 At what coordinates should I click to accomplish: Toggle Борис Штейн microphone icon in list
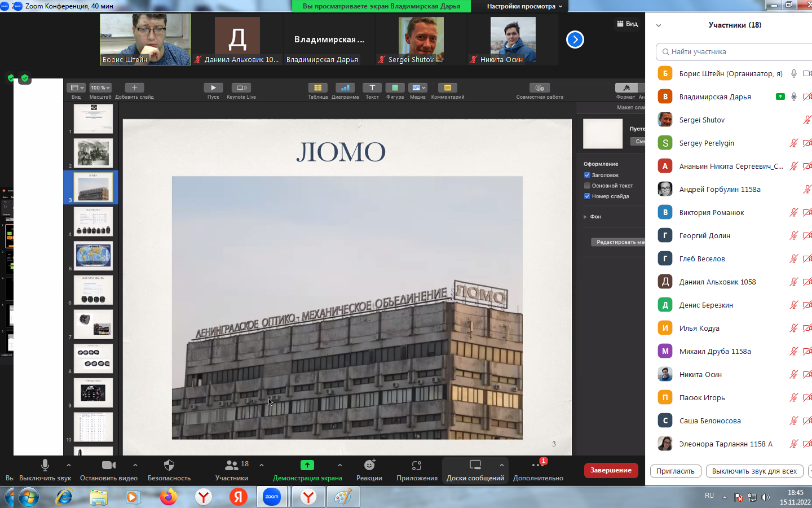coord(794,73)
